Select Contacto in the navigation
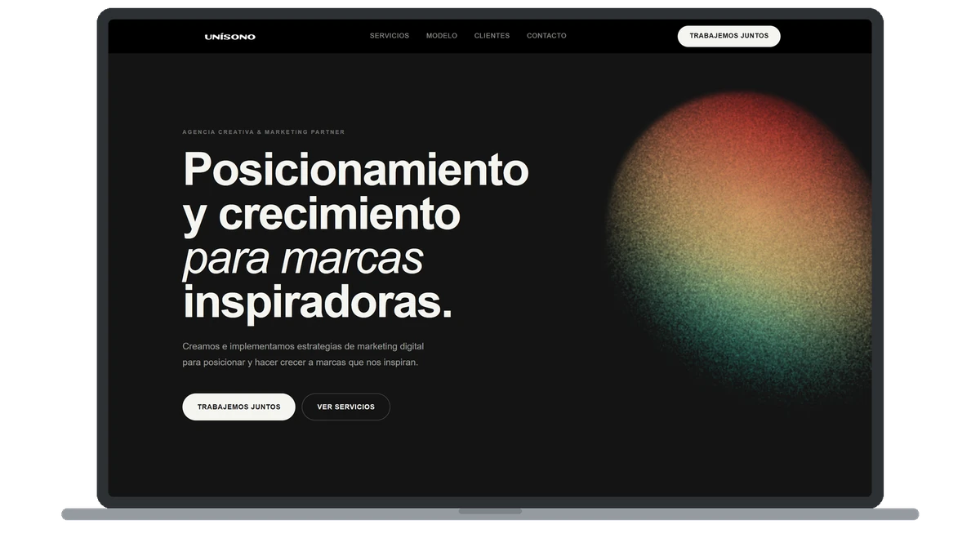Viewport: 980px width, 547px height. click(546, 36)
